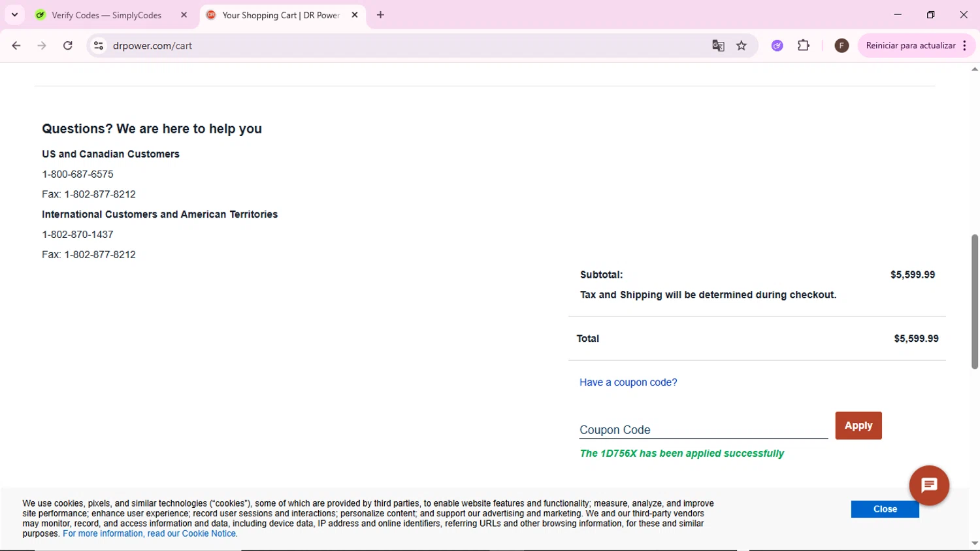
Task: Open the live chat bubble
Action: coord(929,486)
